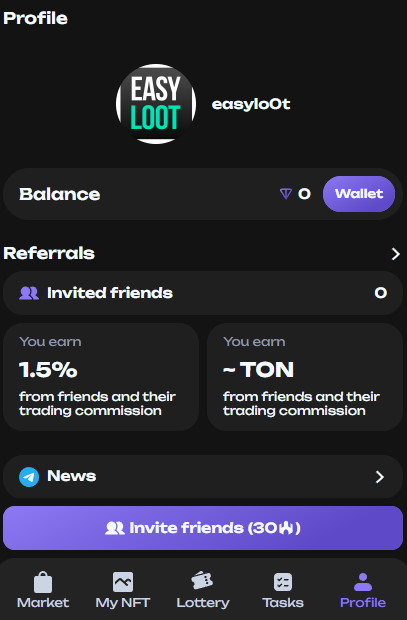Image resolution: width=407 pixels, height=620 pixels.
Task: Tap the Invite friends purple button
Action: (203, 528)
